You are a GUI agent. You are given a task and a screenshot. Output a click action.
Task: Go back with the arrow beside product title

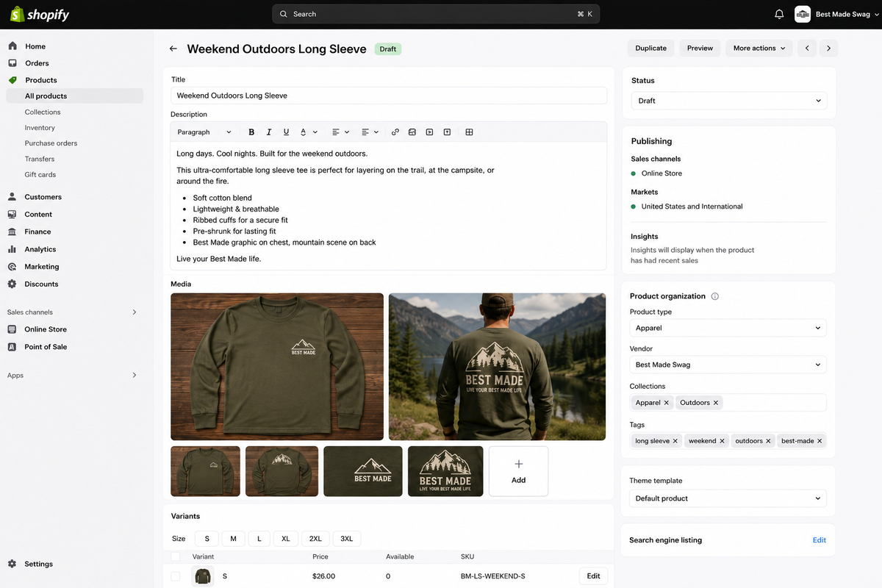(173, 49)
